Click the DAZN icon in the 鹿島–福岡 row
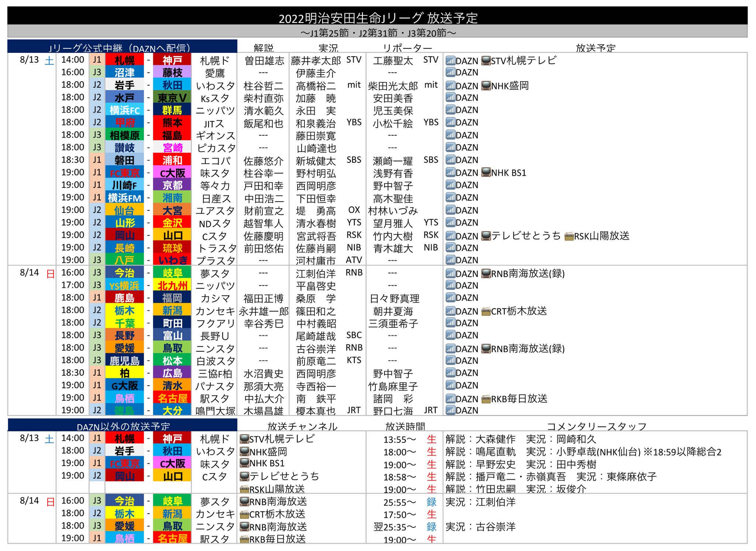 click(x=450, y=298)
